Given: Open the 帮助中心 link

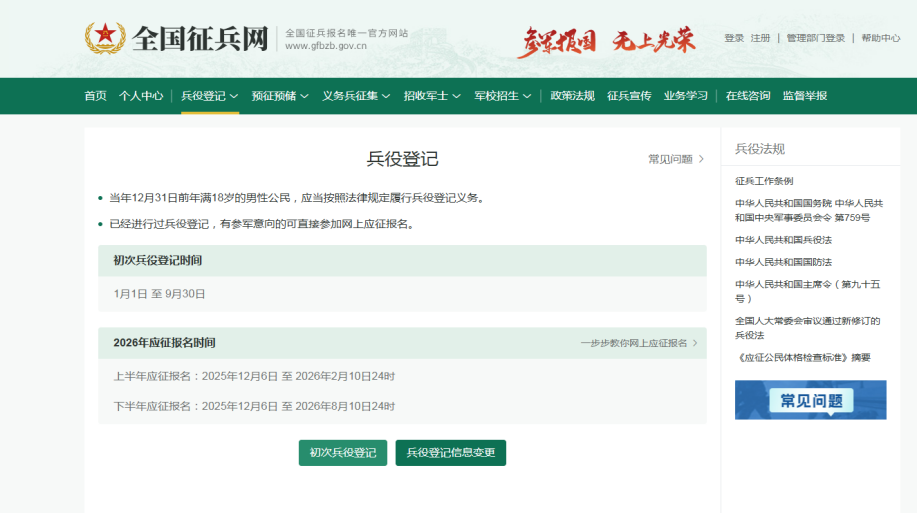Looking at the screenshot, I should (x=881, y=38).
